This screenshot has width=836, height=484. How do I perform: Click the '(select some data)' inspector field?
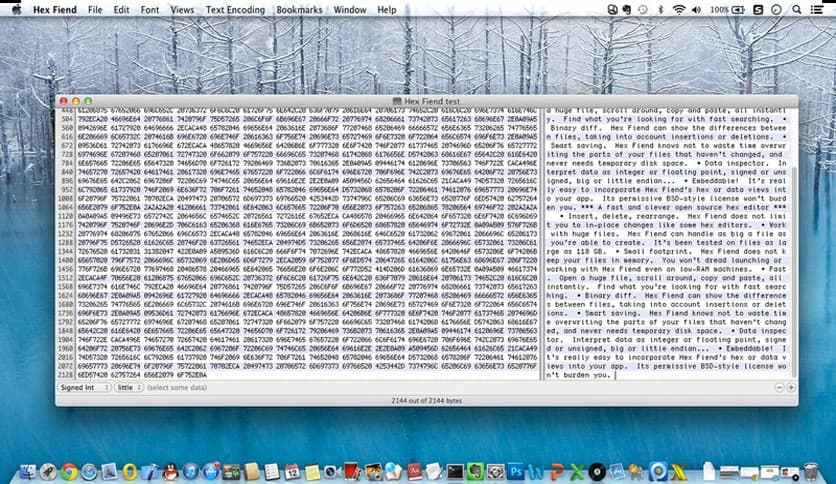pyautogui.click(x=176, y=386)
